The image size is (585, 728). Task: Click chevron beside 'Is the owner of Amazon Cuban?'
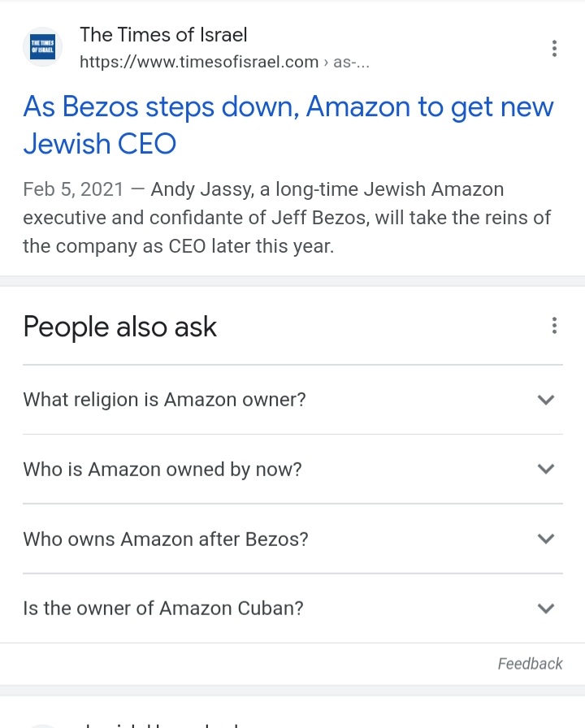pyautogui.click(x=546, y=609)
